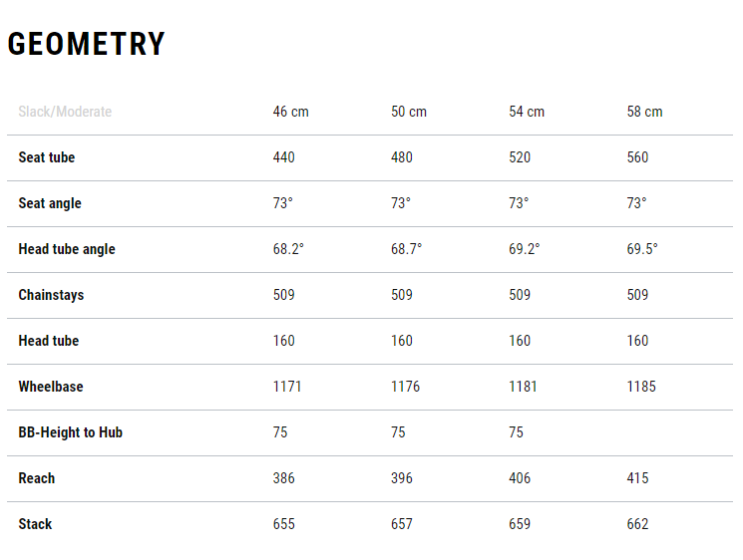This screenshot has height=560, width=743.
Task: Click the 1185 wheelbase value
Action: pos(641,387)
